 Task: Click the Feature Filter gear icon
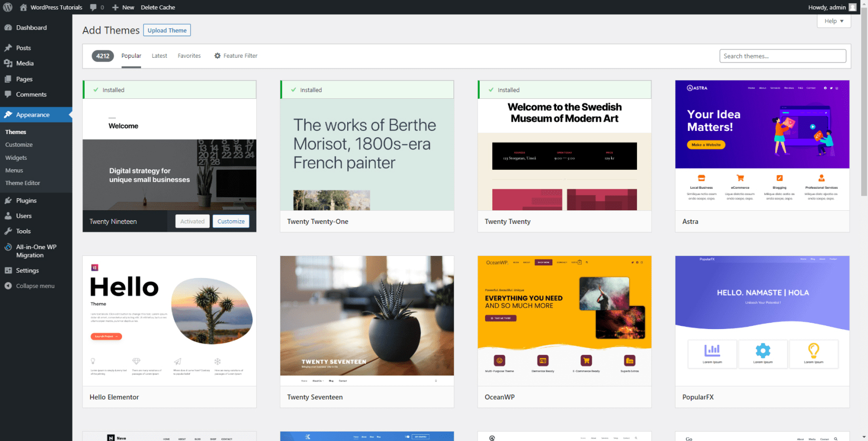(217, 56)
